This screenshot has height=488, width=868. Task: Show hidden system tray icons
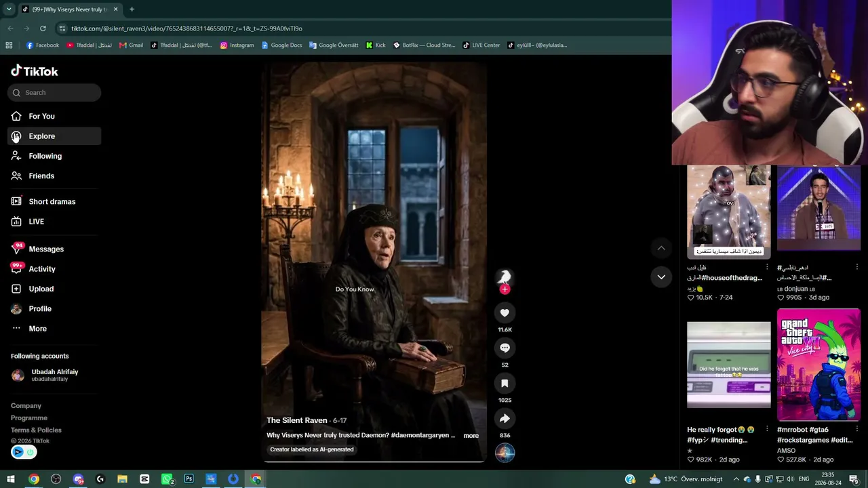coord(736,479)
